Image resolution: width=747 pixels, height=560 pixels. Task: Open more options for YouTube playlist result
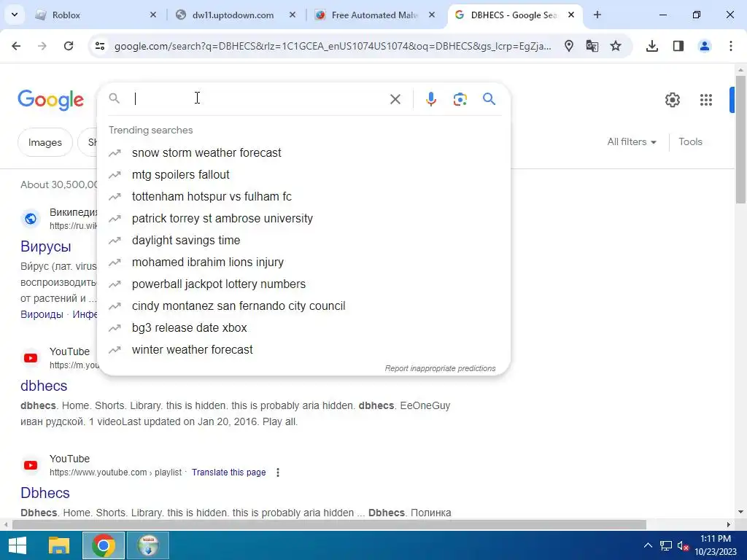[x=278, y=472]
